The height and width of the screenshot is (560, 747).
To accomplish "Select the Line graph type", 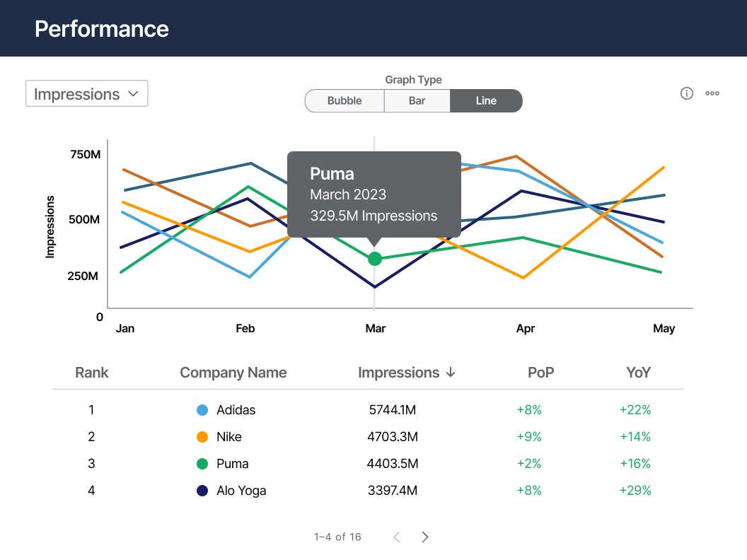I will coord(486,101).
